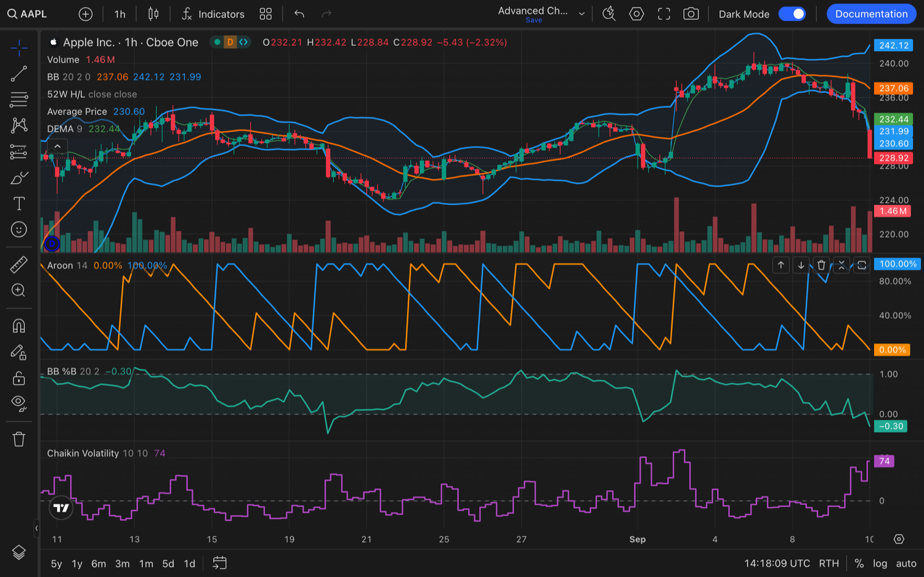This screenshot has height=577, width=924.
Task: Select the trend line drawing tool
Action: [19, 74]
